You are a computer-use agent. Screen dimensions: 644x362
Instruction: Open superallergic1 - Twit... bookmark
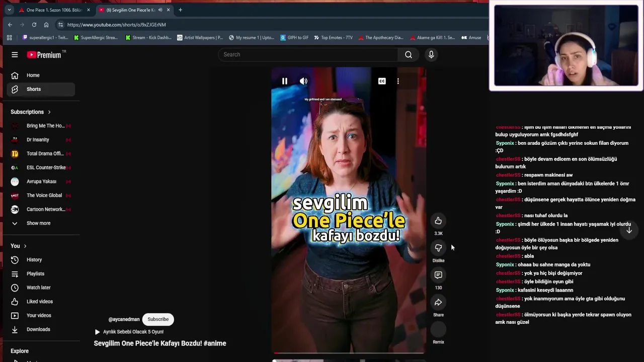tap(45, 38)
